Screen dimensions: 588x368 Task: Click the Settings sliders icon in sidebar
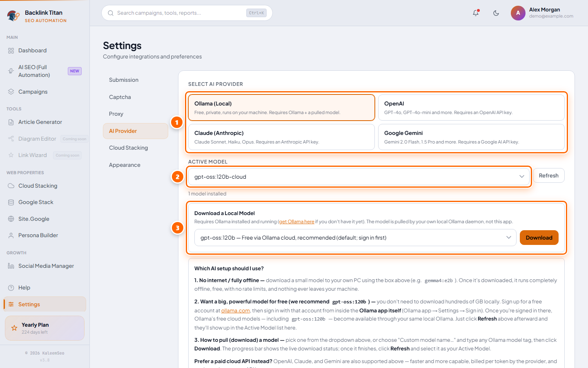(x=11, y=305)
